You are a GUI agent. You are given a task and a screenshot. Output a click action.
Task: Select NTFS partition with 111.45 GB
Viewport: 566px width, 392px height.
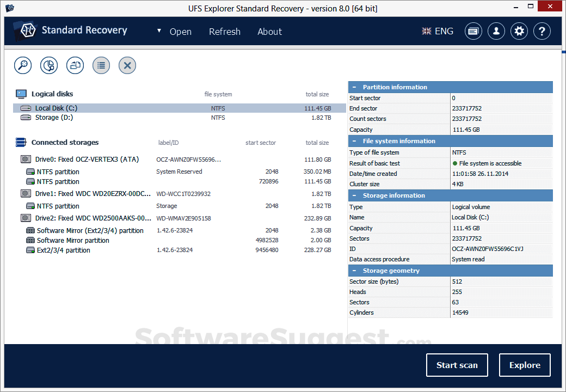click(180, 181)
